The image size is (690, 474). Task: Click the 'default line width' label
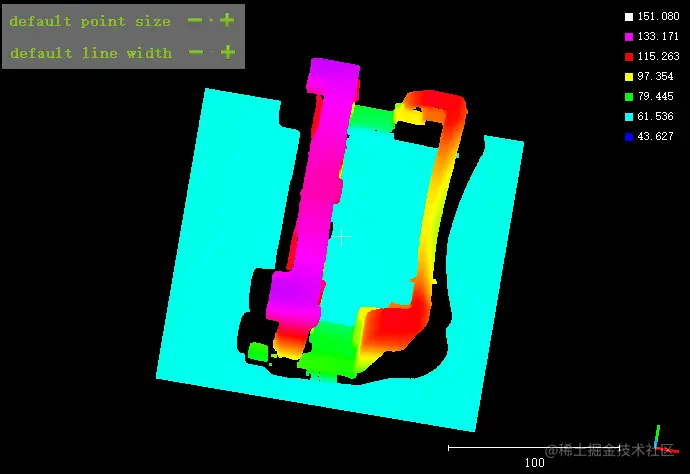(x=91, y=53)
